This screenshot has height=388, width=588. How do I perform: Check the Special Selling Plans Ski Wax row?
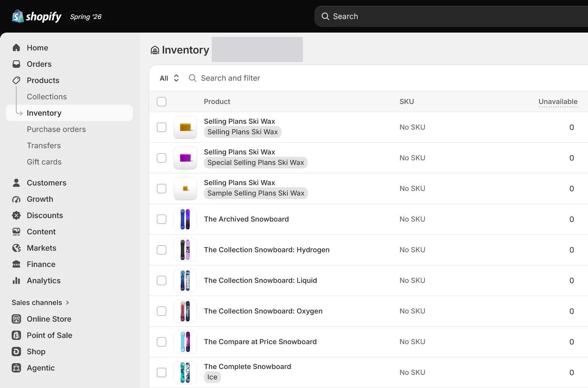[162, 158]
